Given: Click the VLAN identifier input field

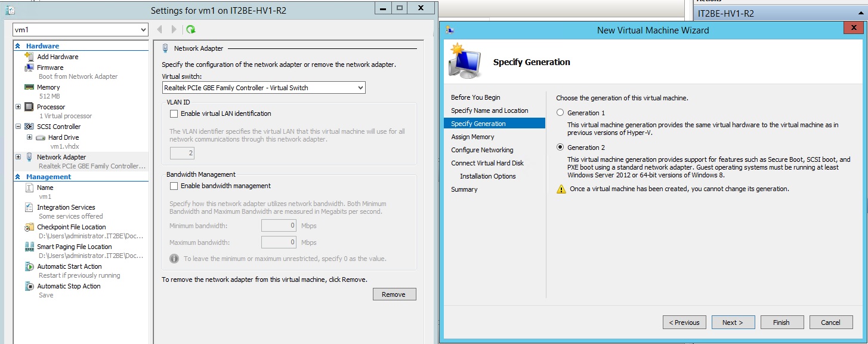Looking at the screenshot, I should pyautogui.click(x=181, y=153).
